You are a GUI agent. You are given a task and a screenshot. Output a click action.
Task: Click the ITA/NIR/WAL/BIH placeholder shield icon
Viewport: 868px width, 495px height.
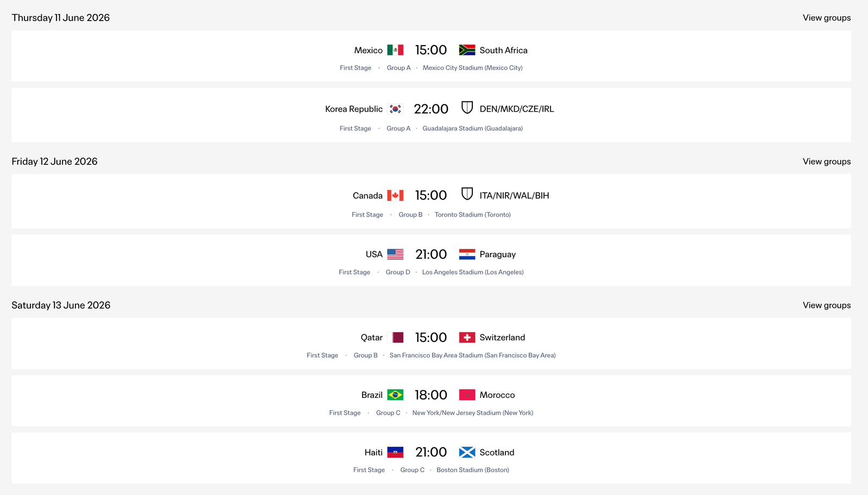click(467, 194)
